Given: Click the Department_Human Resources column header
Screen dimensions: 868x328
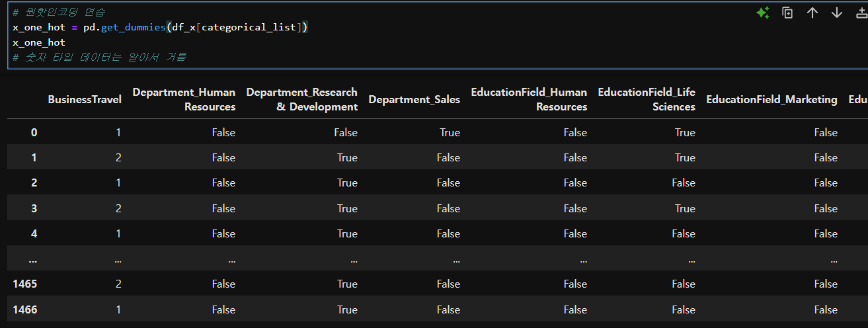Looking at the screenshot, I should [x=184, y=99].
